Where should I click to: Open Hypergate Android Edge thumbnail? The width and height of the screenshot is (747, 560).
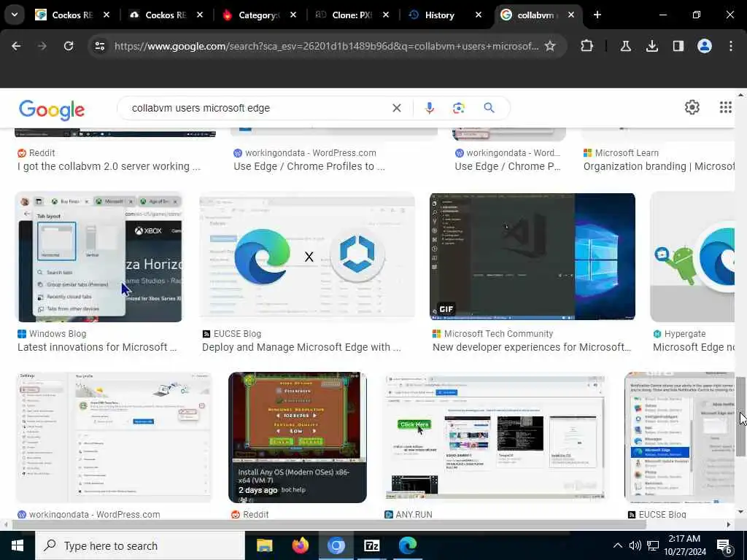click(693, 257)
